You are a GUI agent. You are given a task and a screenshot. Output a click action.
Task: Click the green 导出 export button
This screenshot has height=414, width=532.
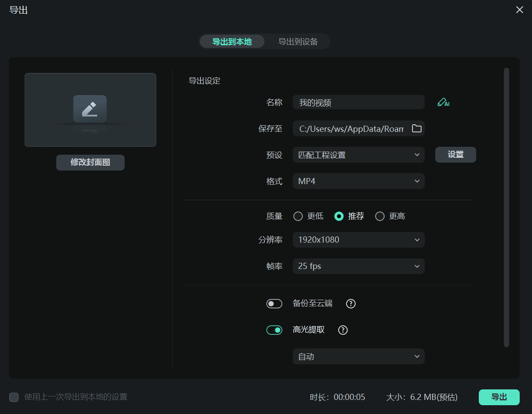pos(499,397)
